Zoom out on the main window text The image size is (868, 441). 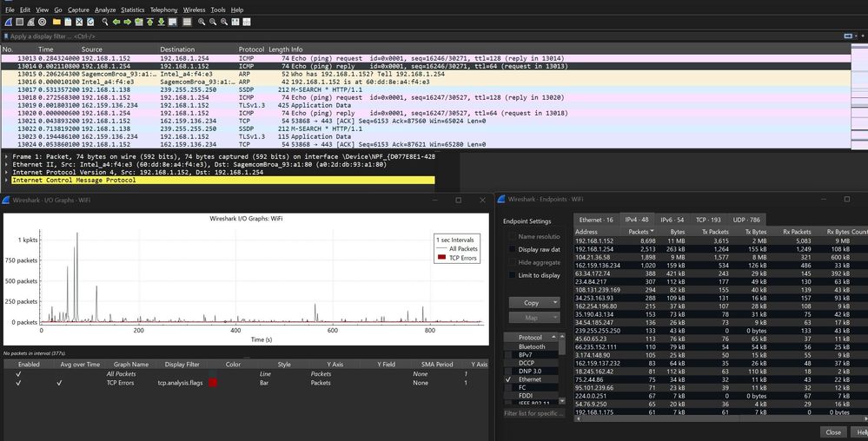pos(213,22)
